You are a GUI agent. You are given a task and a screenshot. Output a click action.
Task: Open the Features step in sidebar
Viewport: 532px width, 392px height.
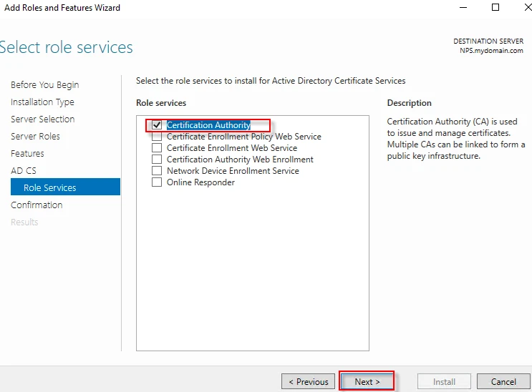tap(27, 154)
